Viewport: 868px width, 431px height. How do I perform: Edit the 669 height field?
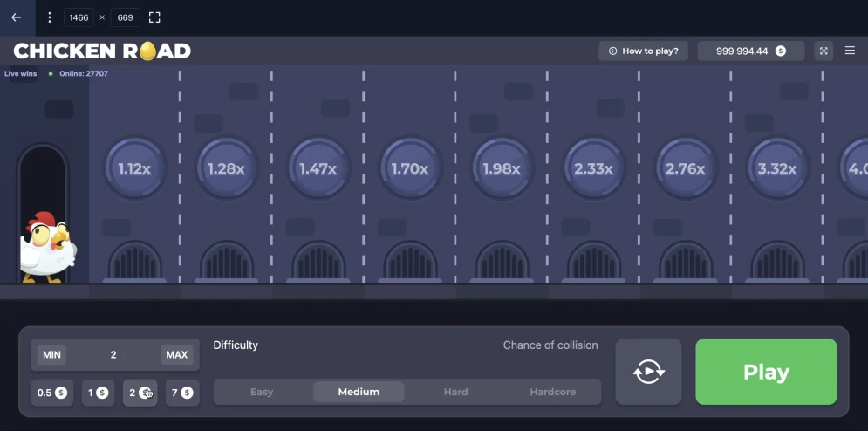[x=125, y=17]
